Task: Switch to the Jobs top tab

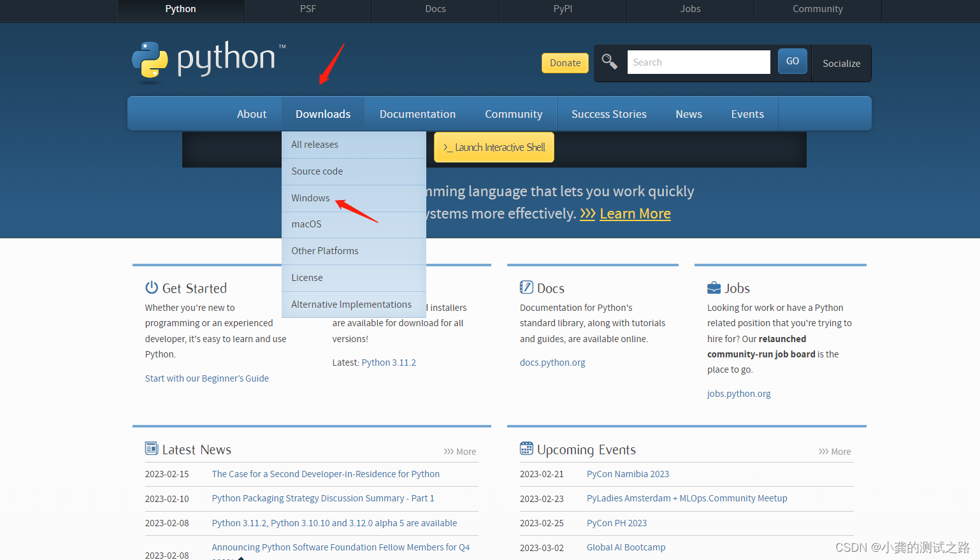Action: point(690,9)
